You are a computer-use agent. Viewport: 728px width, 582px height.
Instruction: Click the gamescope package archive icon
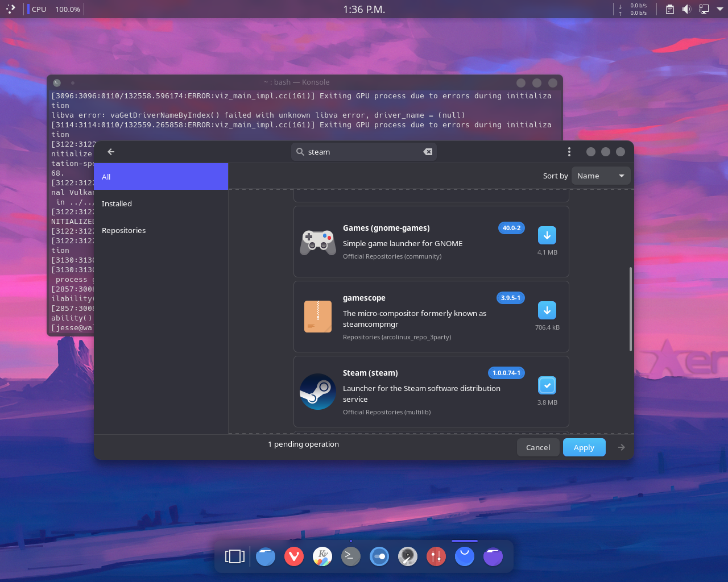click(x=318, y=317)
